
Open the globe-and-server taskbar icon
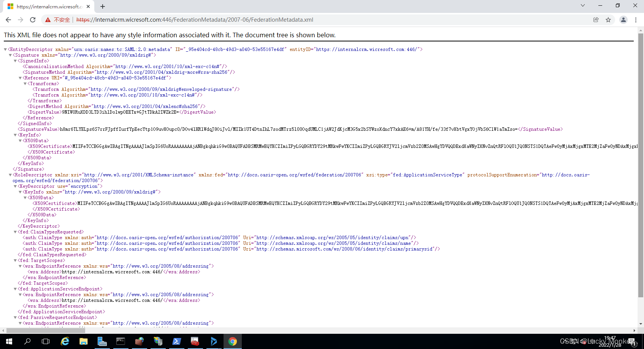point(158,341)
